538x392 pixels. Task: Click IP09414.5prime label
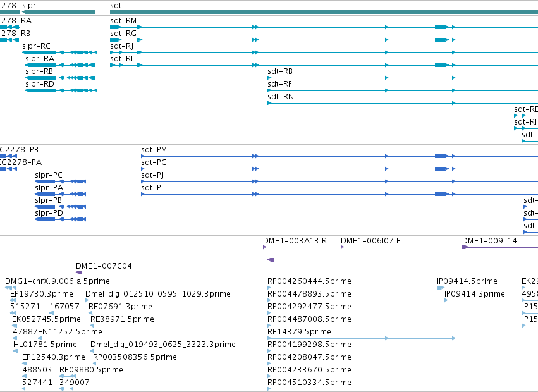pos(467,281)
